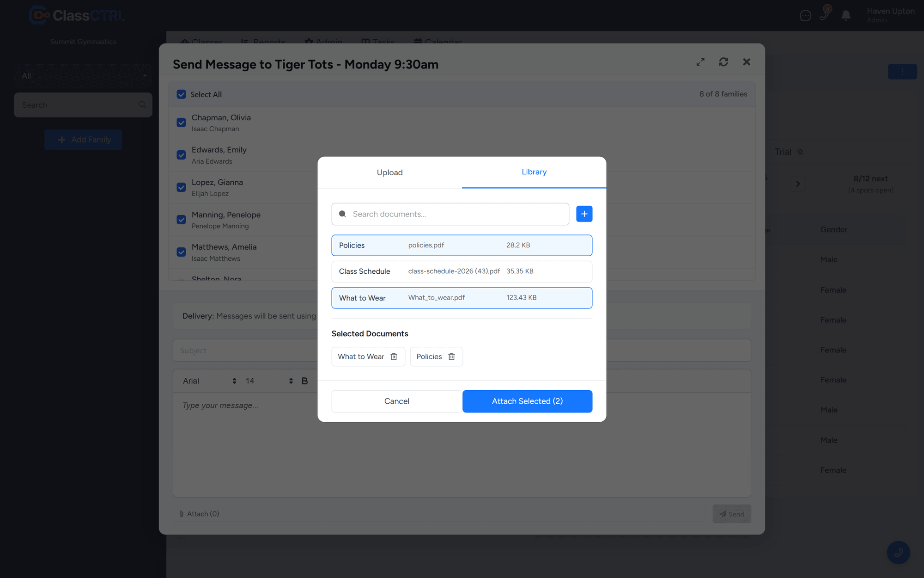This screenshot has height=578, width=924.
Task: Open the Arial font dropdown
Action: 209,381
